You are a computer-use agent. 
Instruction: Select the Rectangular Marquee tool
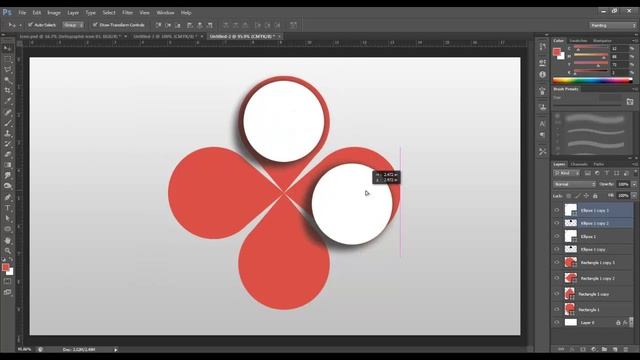[7, 59]
